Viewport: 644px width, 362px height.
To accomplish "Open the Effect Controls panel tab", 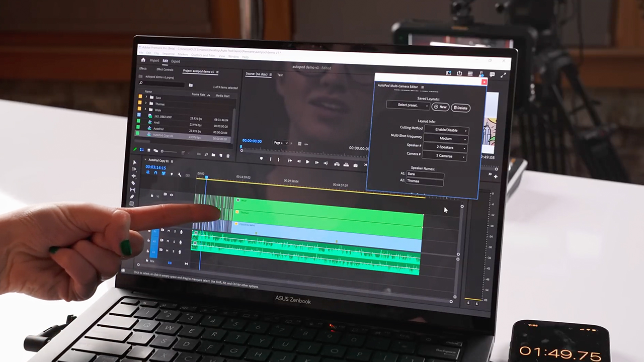I will click(x=165, y=69).
